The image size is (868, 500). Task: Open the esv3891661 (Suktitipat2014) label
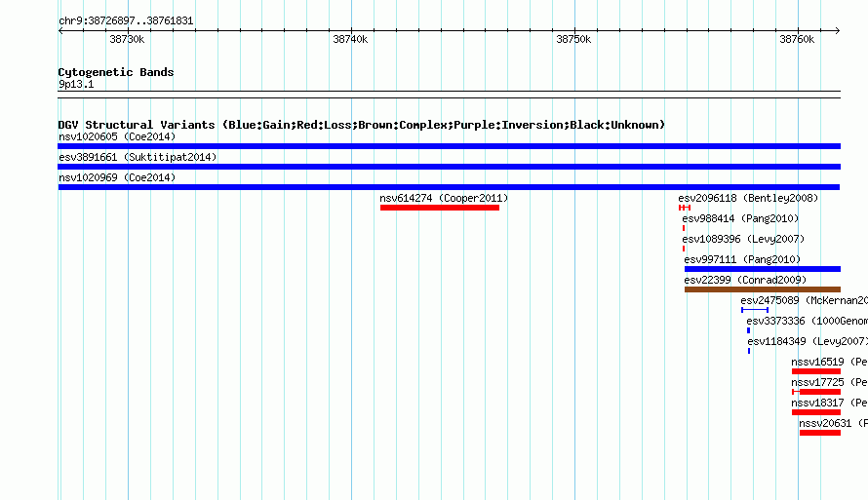[x=138, y=157]
